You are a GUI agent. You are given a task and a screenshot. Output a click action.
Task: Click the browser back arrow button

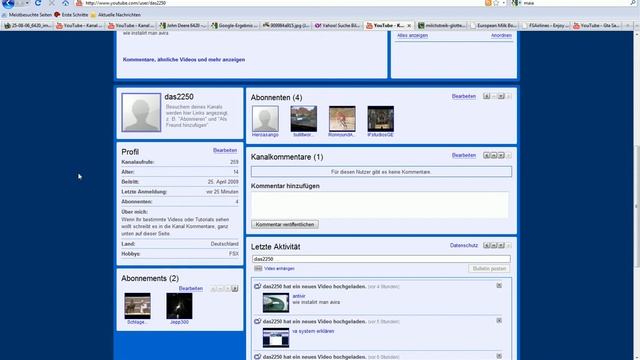click(8, 3)
